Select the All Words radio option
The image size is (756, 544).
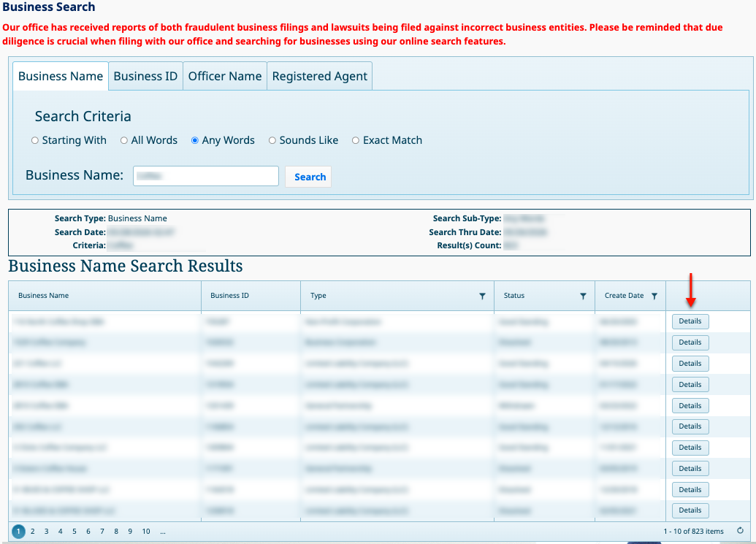click(124, 140)
